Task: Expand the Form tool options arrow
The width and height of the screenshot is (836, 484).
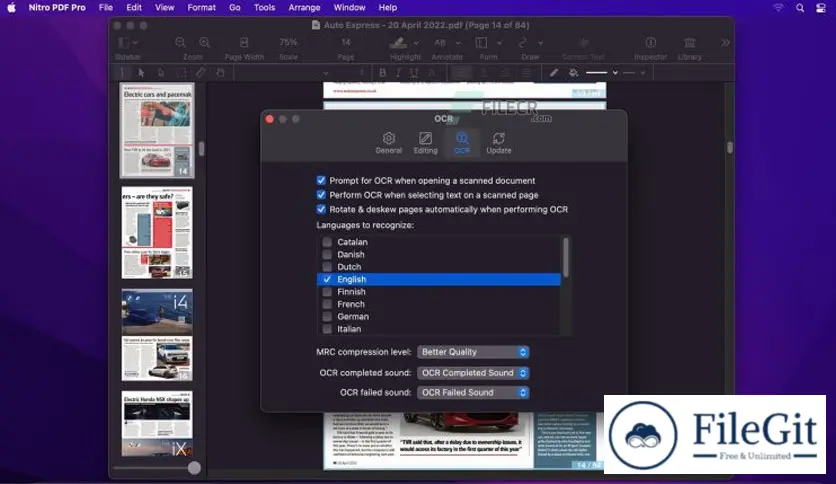Action: (x=499, y=43)
